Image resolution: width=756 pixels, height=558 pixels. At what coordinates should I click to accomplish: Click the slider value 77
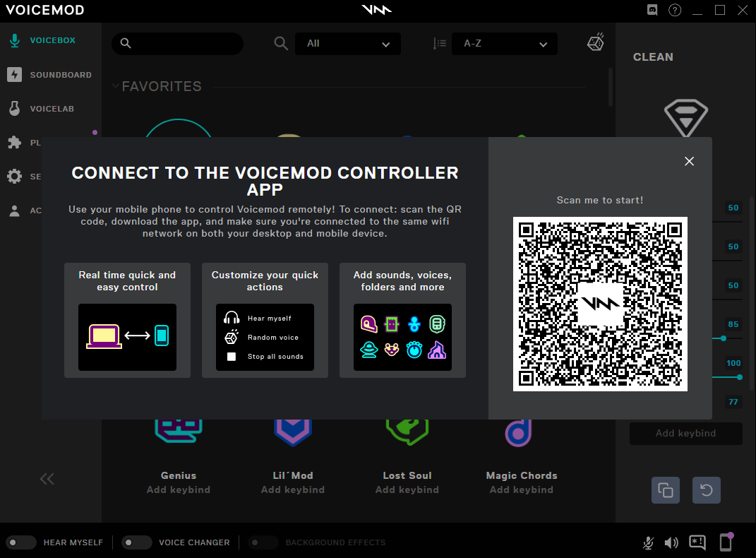pyautogui.click(x=733, y=402)
